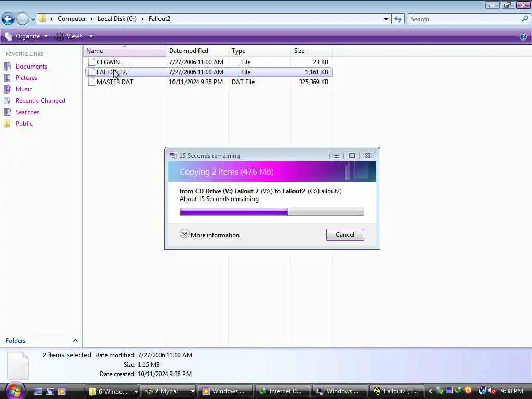The height and width of the screenshot is (399, 532).
Task: Click the Fallout2 breadcrumb segment
Action: click(159, 19)
